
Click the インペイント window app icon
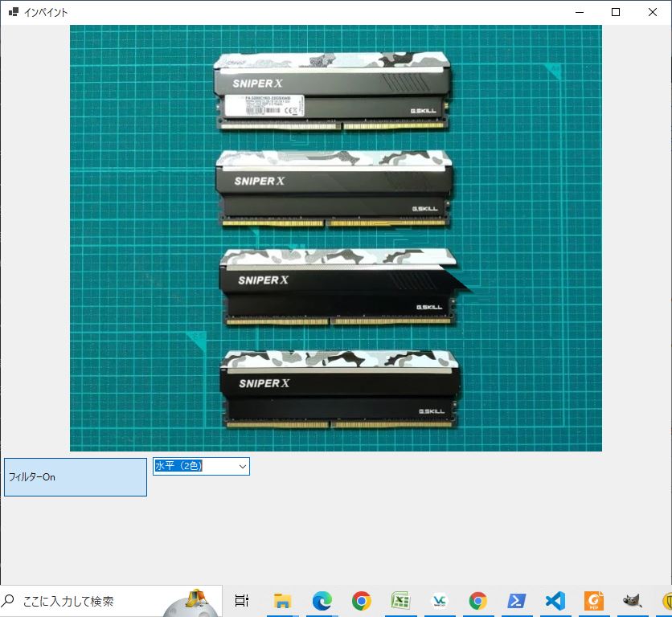[14, 12]
